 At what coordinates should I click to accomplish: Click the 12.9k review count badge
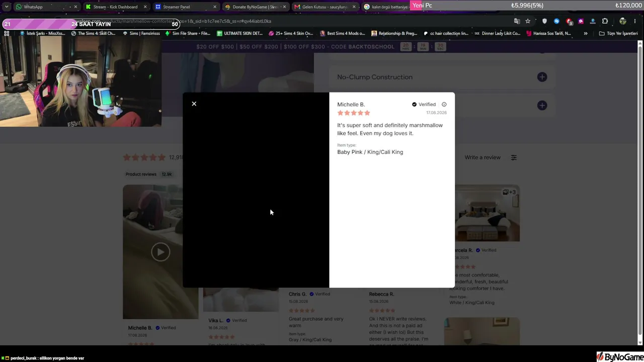pos(167,174)
